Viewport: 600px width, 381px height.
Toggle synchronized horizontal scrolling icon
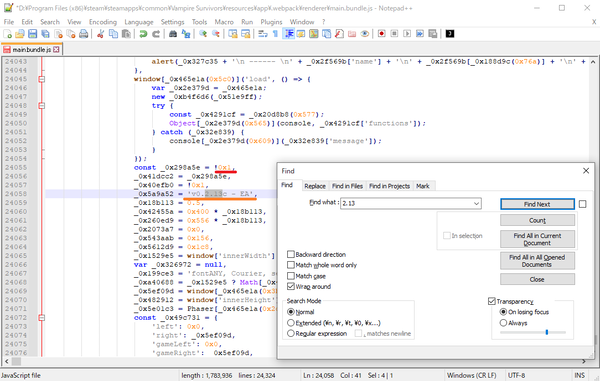coord(245,34)
